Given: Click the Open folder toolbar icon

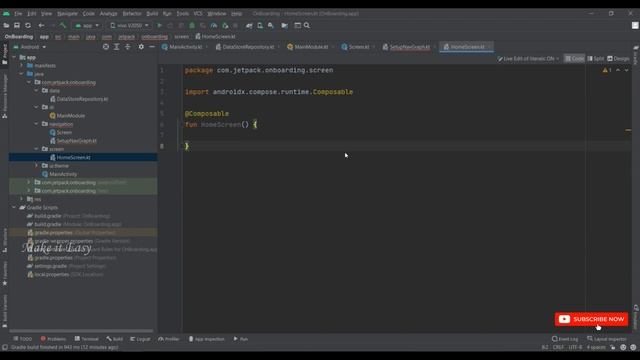Looking at the screenshot, I should [6, 25].
